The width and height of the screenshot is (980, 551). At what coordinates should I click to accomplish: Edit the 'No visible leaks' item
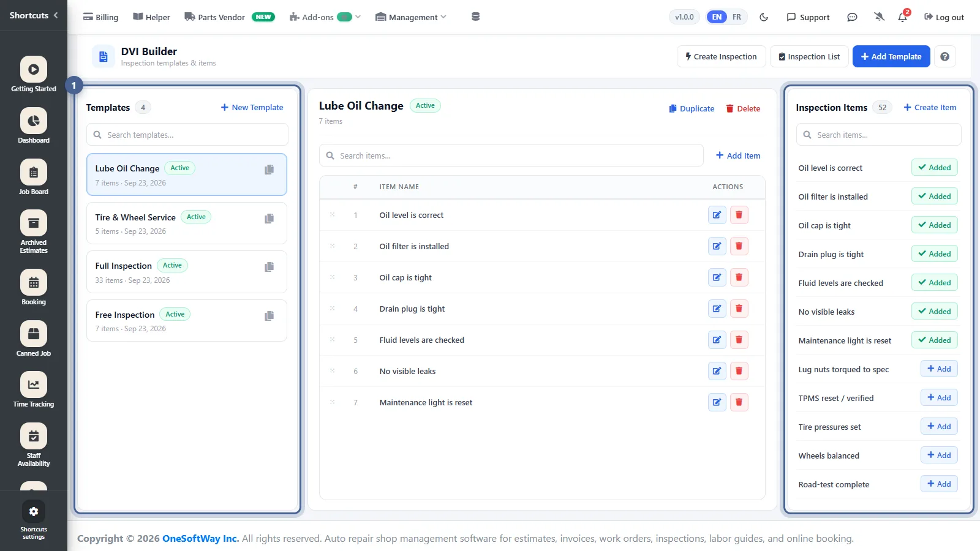(717, 371)
